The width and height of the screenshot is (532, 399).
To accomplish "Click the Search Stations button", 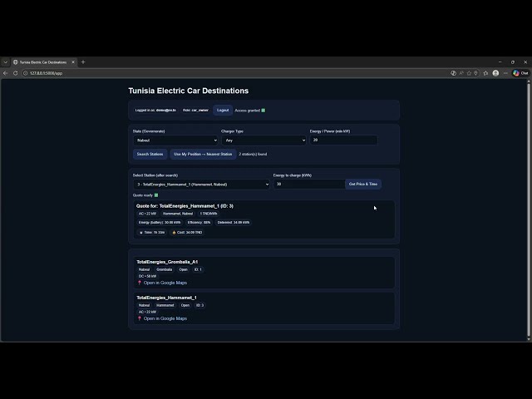I will pos(150,154).
